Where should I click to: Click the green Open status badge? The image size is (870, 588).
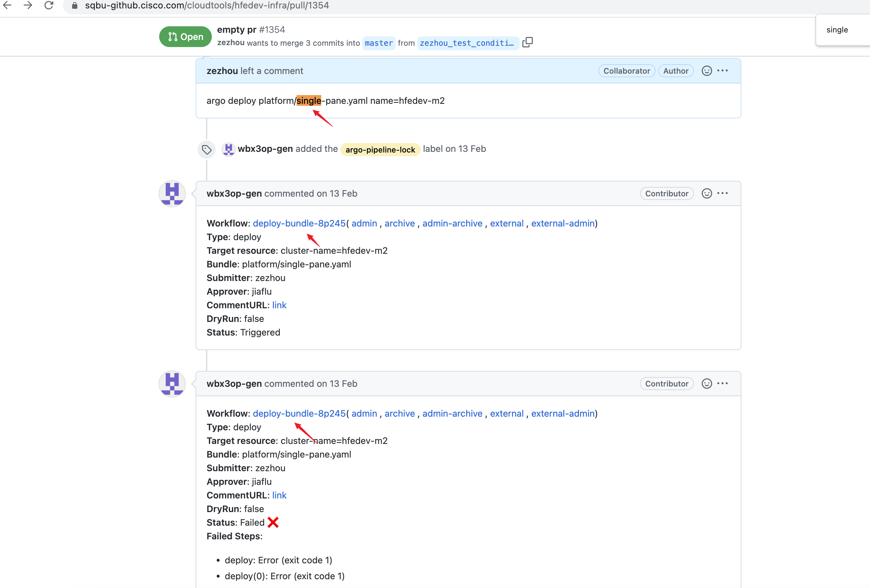[185, 37]
